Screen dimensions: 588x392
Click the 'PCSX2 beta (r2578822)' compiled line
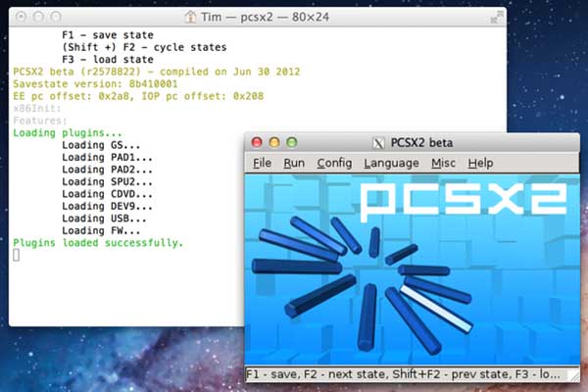point(157,72)
